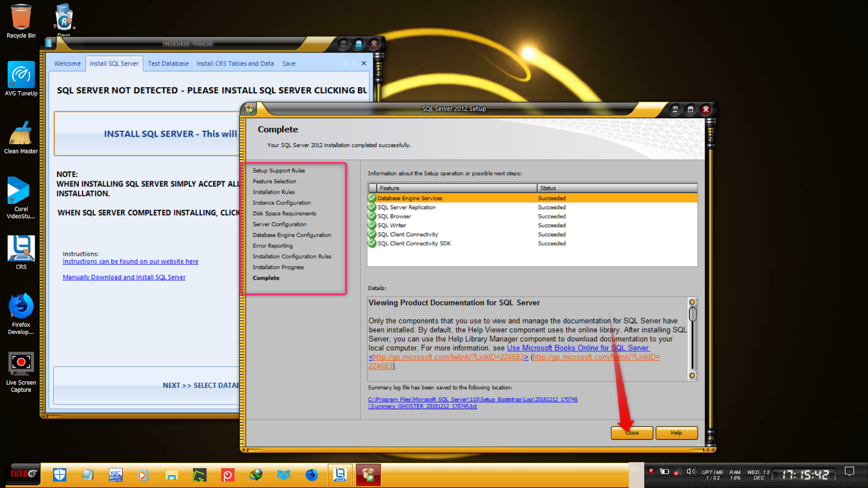Select Database Engine Services row
The width and height of the screenshot is (868, 488).
532,198
